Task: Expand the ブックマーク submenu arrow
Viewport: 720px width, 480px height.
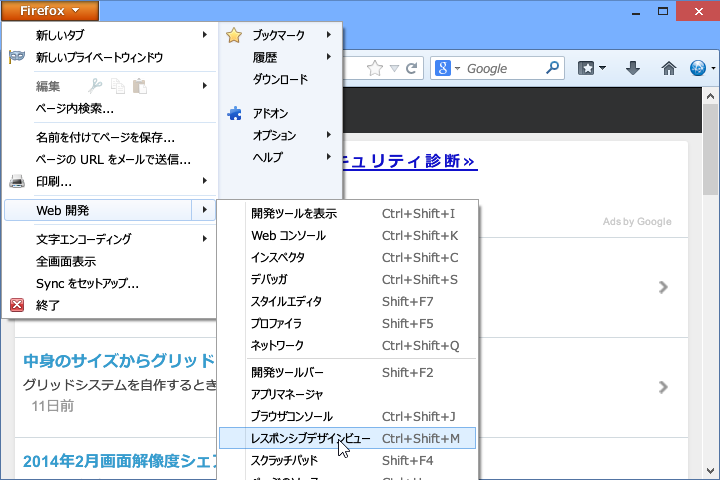Action: (x=329, y=34)
